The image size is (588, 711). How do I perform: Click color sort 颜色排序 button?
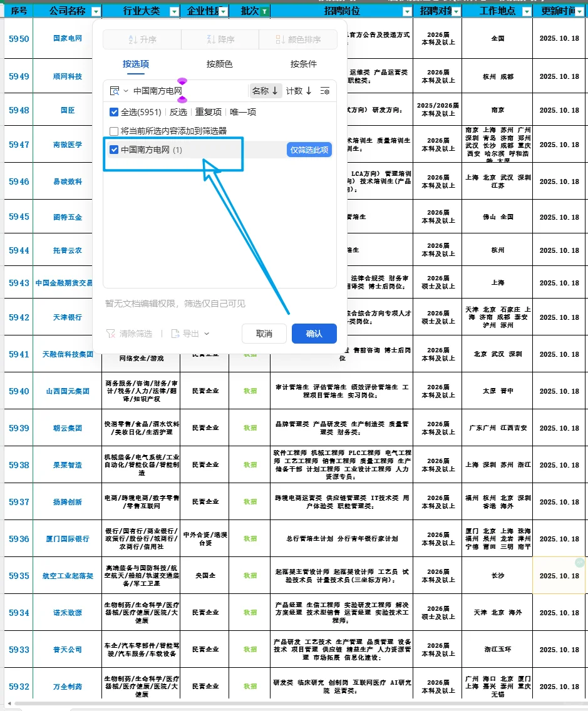[x=298, y=39]
